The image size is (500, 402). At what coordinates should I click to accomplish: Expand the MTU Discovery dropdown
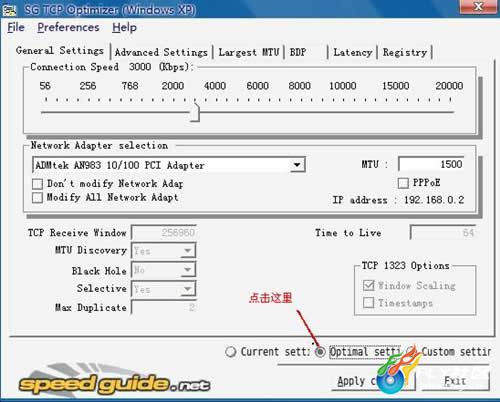[188, 251]
